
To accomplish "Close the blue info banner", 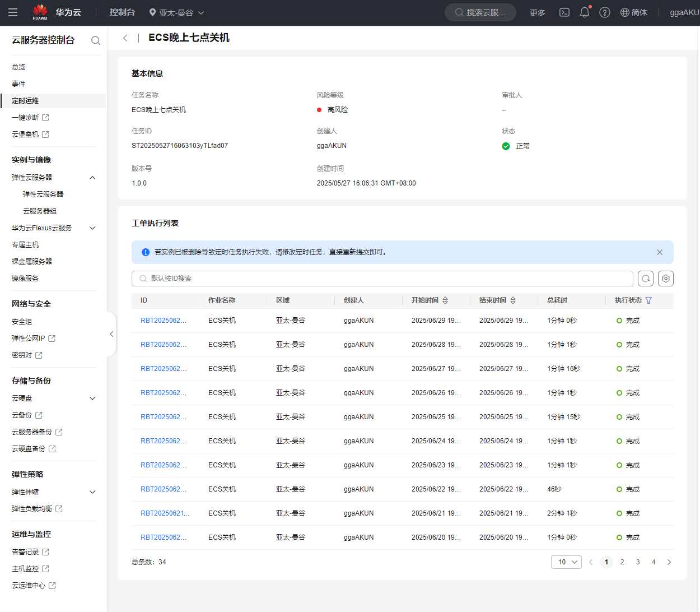I will click(660, 252).
